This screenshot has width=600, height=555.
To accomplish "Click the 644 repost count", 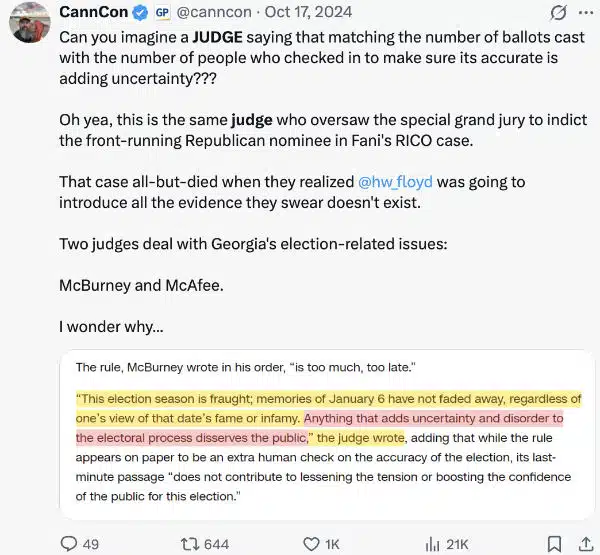I will click(x=216, y=544).
